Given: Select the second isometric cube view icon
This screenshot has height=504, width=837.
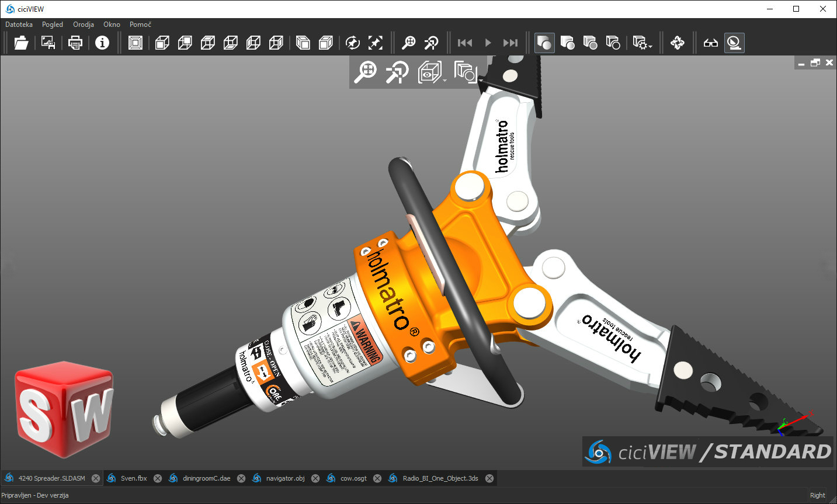Looking at the screenshot, I should click(x=326, y=43).
